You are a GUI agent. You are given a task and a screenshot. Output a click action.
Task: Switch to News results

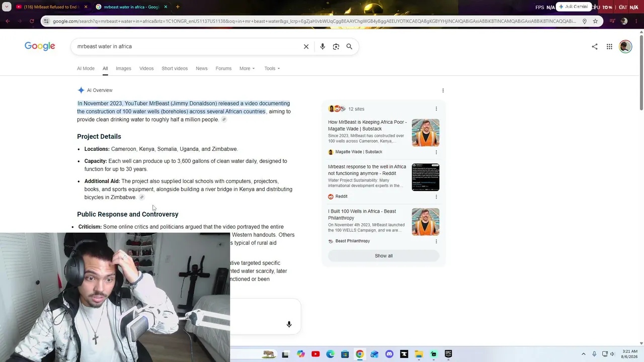(x=201, y=68)
